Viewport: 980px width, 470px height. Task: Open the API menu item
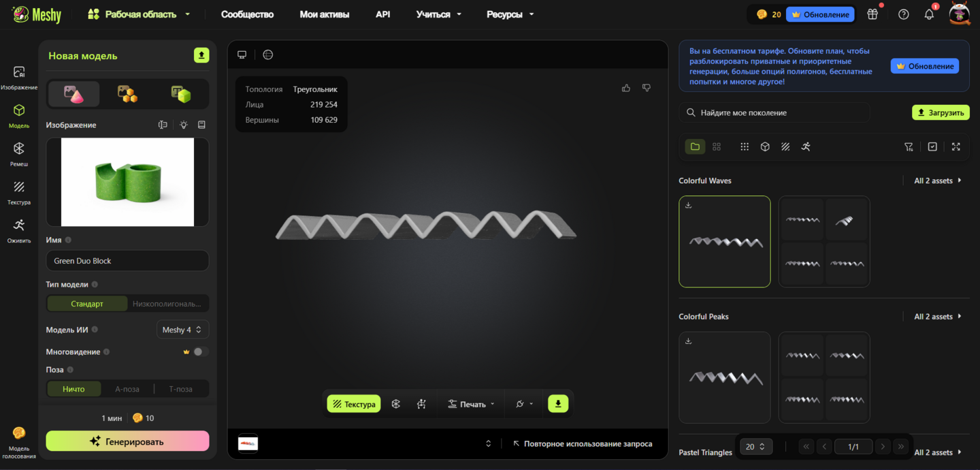tap(383, 14)
